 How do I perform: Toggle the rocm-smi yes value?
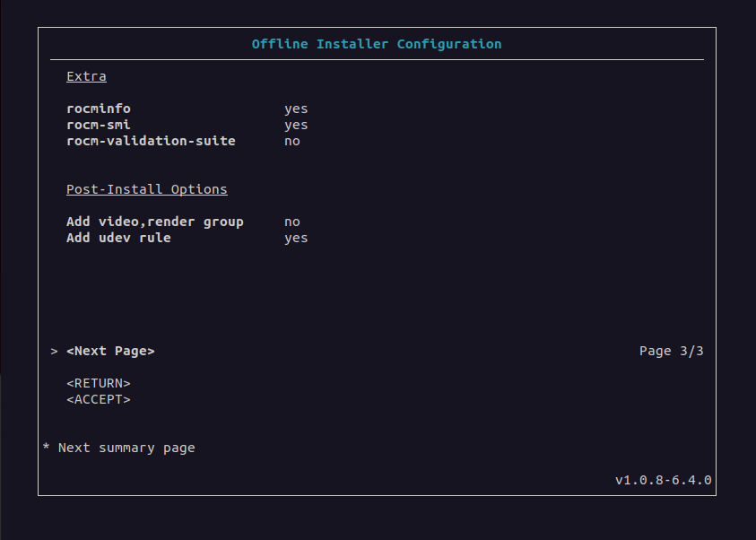296,125
